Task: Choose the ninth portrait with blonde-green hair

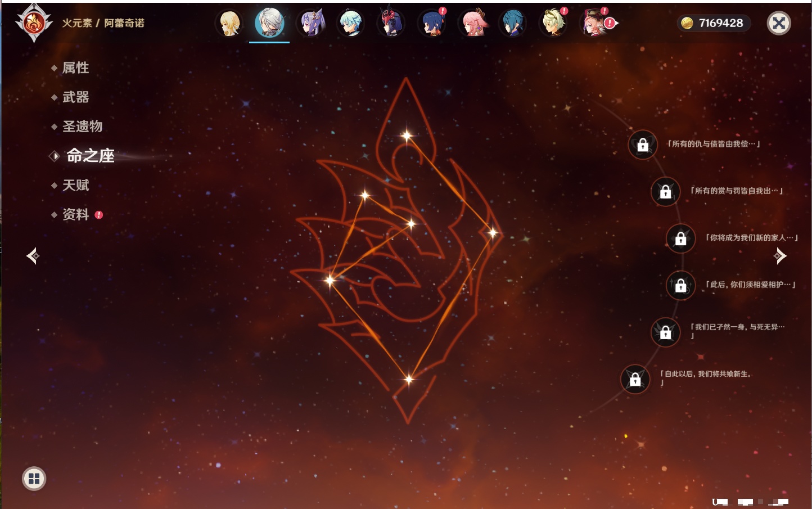Action: pyautogui.click(x=553, y=24)
